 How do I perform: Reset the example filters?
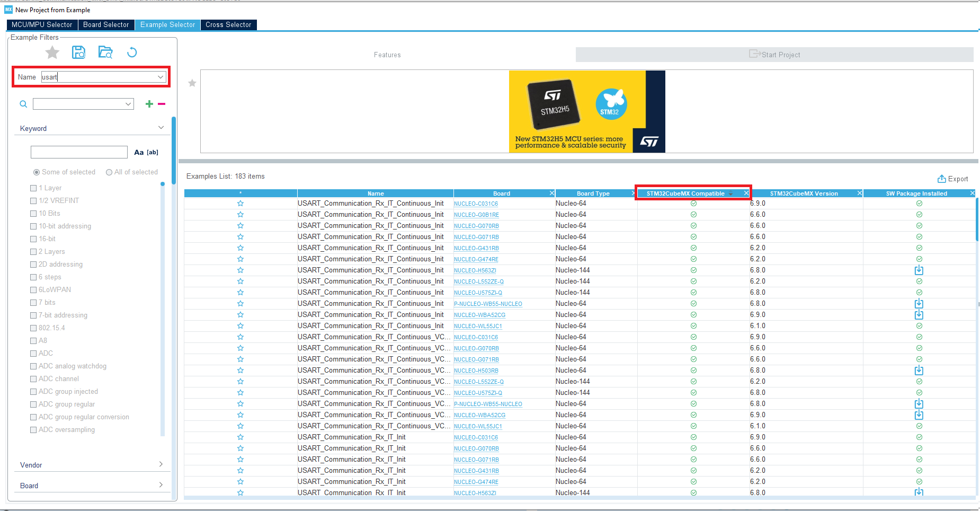pos(132,52)
